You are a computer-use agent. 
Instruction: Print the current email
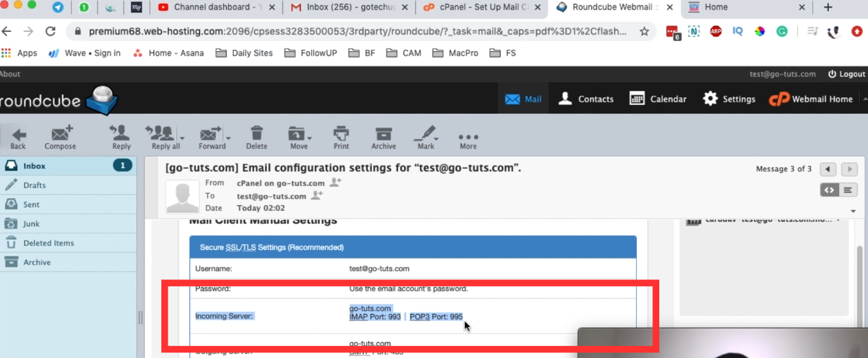[341, 137]
